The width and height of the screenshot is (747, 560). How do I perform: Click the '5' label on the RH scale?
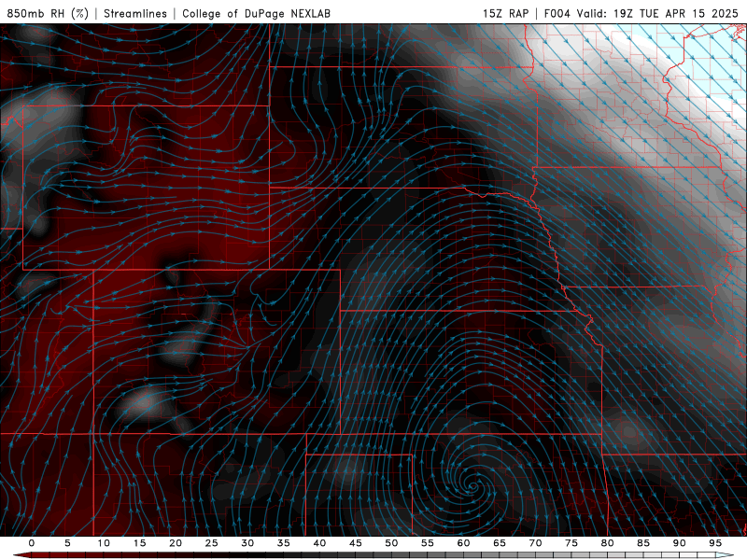coord(67,543)
